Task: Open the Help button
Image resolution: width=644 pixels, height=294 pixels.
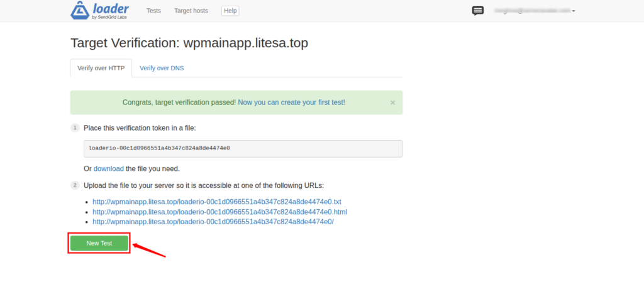Action: click(230, 11)
